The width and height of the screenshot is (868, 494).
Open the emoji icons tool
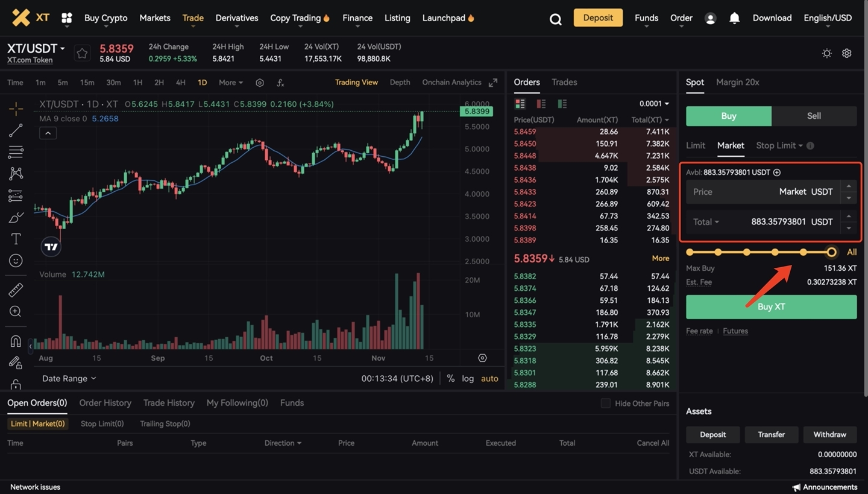coord(16,261)
